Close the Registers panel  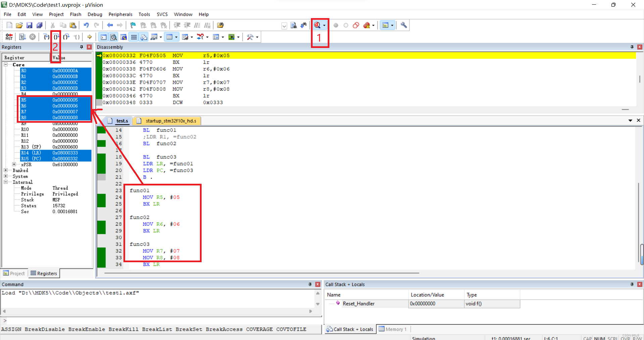tap(89, 47)
